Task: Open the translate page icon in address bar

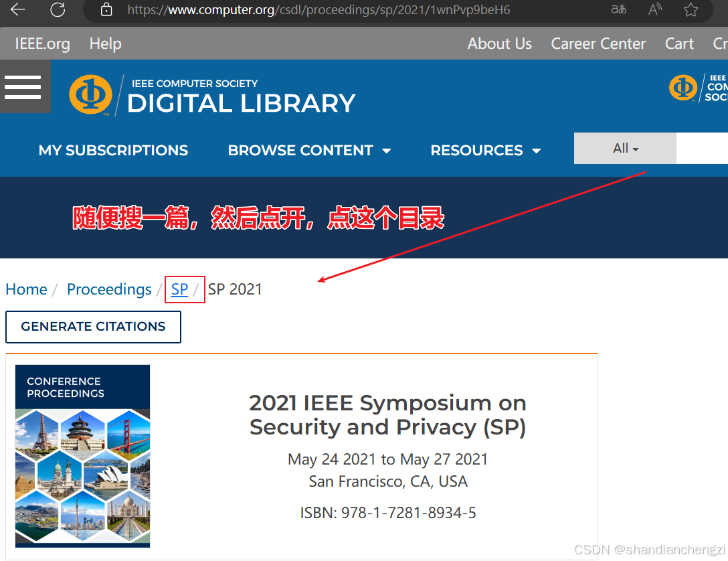Action: [x=618, y=9]
